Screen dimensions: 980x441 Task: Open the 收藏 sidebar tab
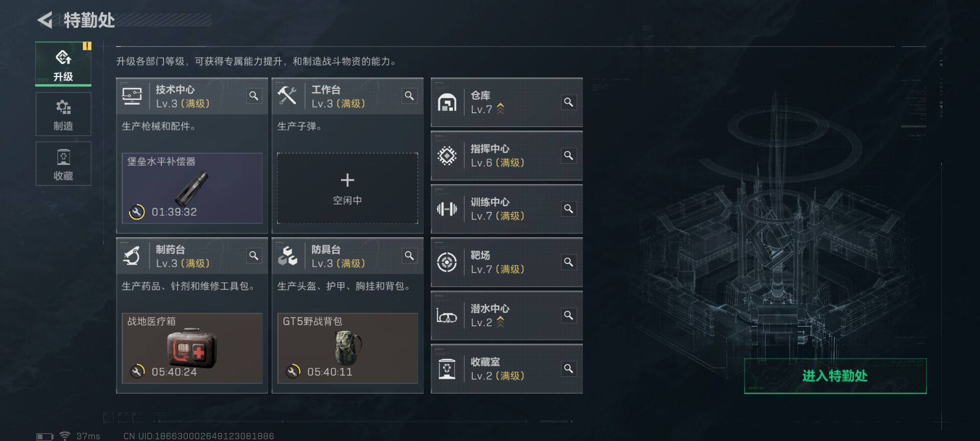click(63, 164)
